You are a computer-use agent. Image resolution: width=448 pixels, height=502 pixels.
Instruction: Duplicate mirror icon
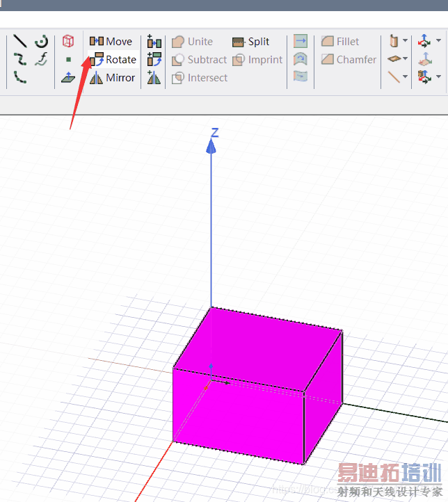[x=154, y=77]
